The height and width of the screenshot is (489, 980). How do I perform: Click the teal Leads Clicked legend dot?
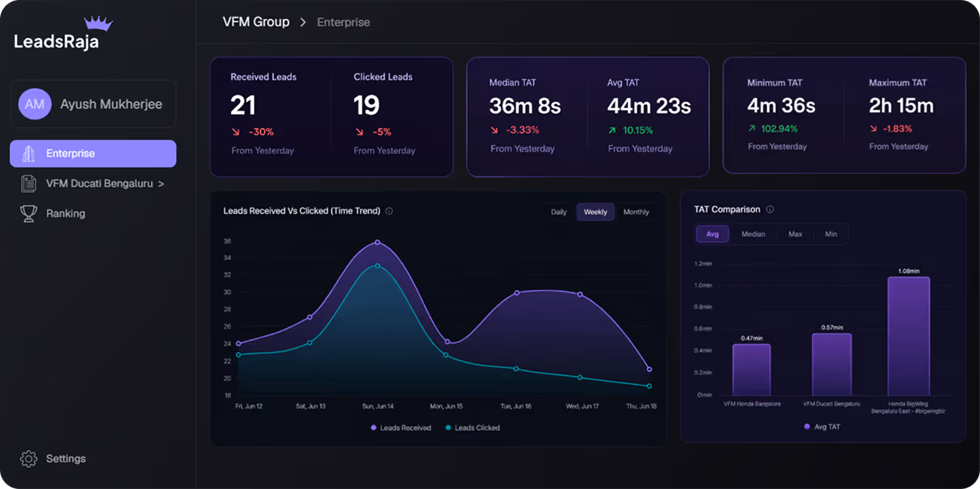click(x=448, y=427)
